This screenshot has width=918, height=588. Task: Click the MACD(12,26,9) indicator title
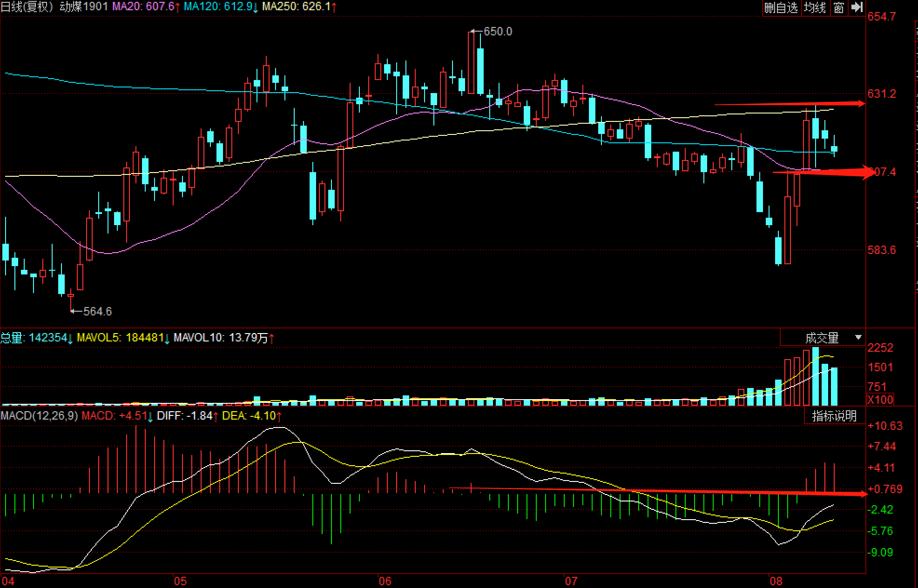pyautogui.click(x=40, y=415)
